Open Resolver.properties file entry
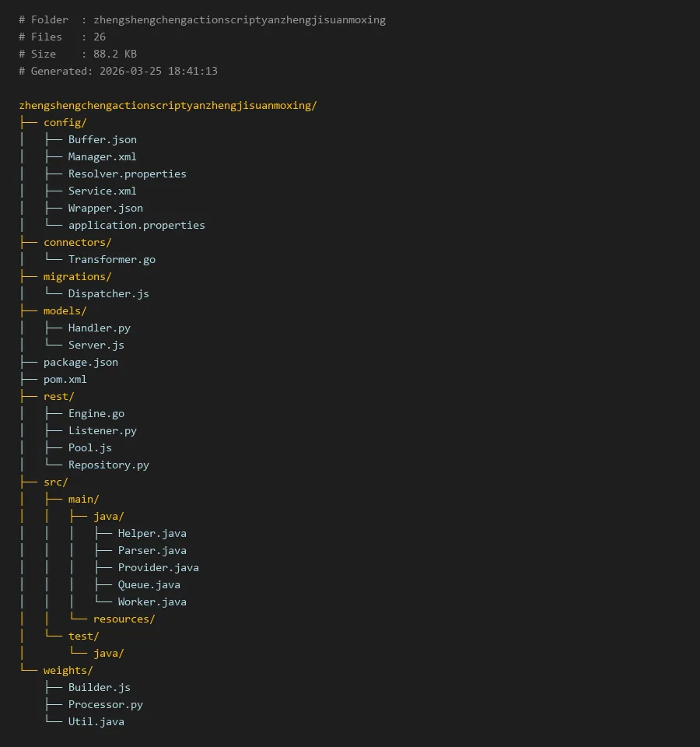Viewport: 700px width, 747px height. coord(127,174)
